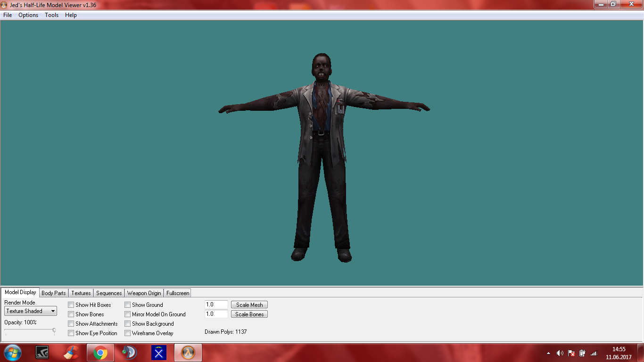Open the GeForce Experience taskbar icon

[x=42, y=353]
